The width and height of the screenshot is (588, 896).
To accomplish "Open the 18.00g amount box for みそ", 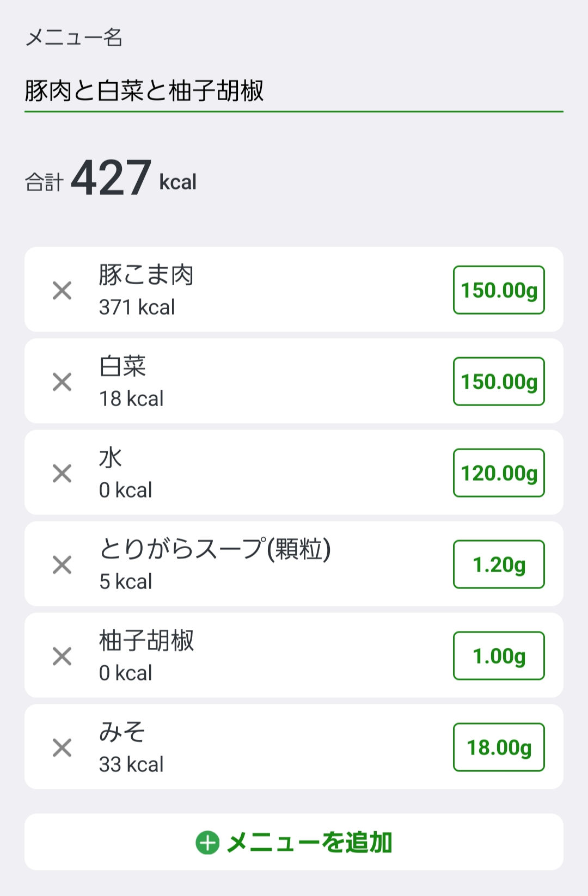I will coord(499,747).
